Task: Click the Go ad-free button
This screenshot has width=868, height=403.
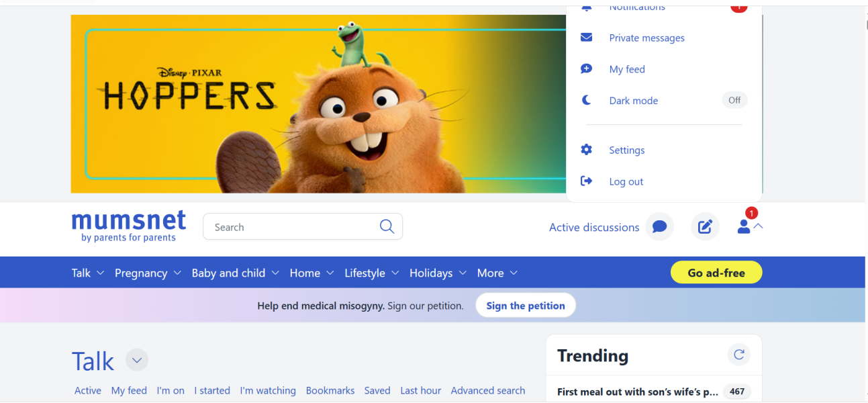Action: point(716,273)
